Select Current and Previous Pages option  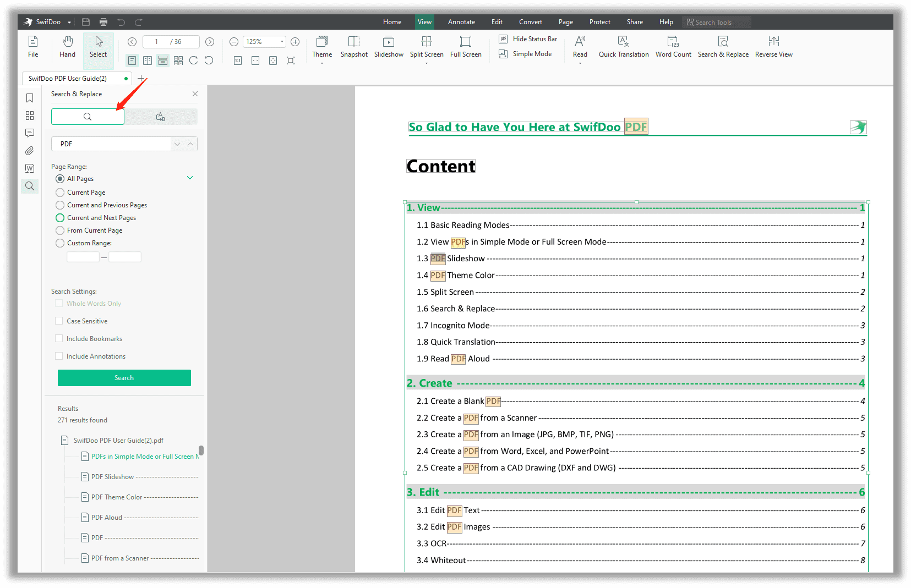click(x=60, y=205)
